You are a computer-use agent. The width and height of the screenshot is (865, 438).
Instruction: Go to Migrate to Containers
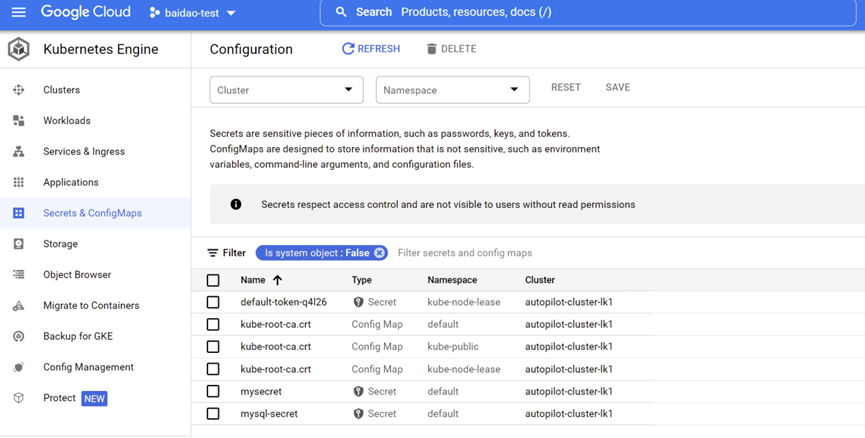91,306
